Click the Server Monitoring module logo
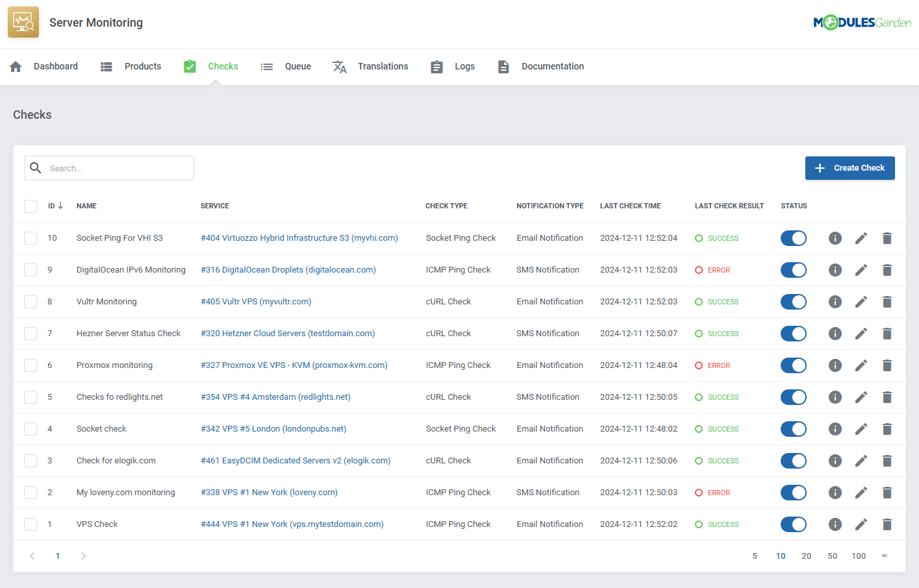The height and width of the screenshot is (588, 919). coord(23,21)
